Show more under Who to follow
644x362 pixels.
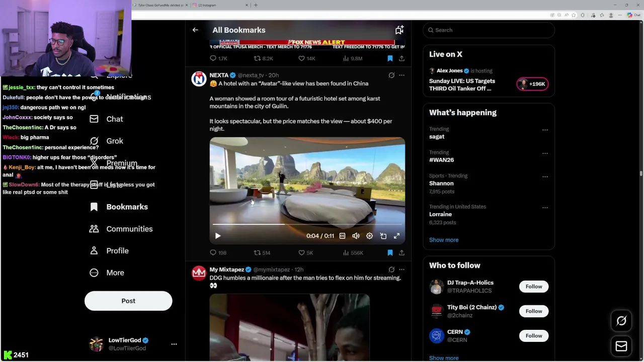coord(444,358)
